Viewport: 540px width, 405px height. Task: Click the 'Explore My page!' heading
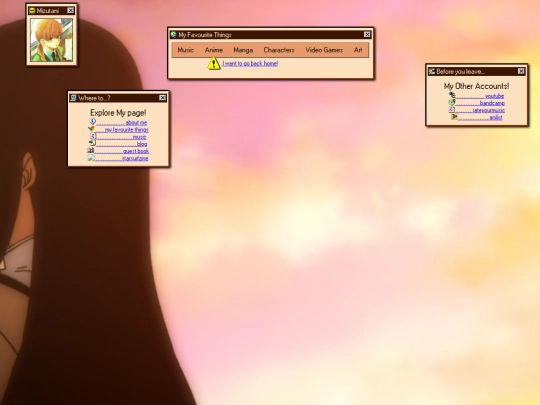118,113
